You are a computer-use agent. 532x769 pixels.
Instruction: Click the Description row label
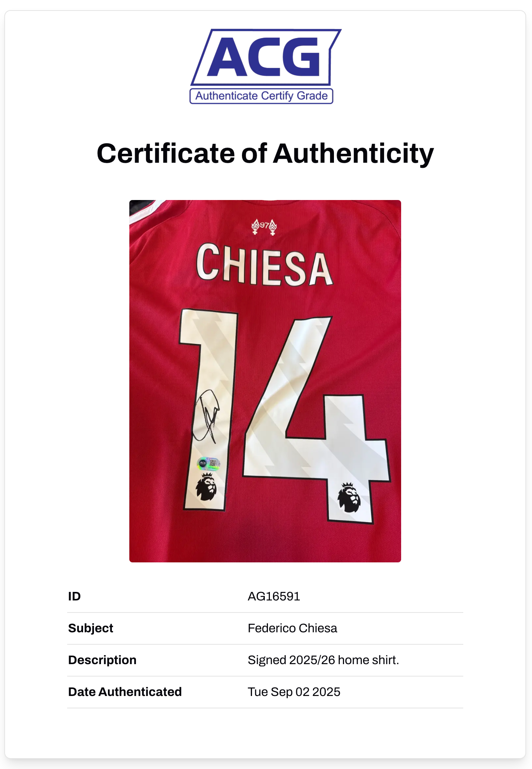point(102,660)
